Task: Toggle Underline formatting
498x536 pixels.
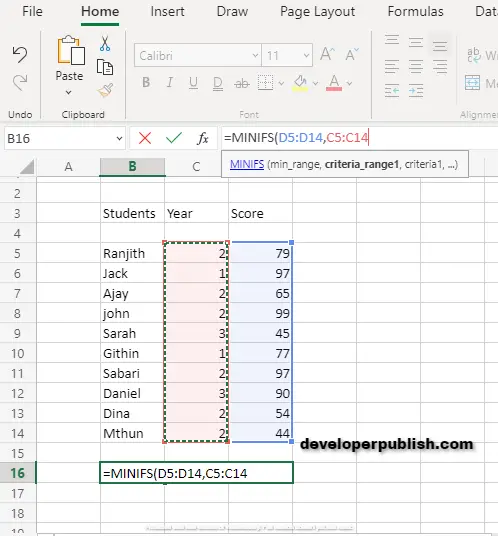Action: pos(193,83)
